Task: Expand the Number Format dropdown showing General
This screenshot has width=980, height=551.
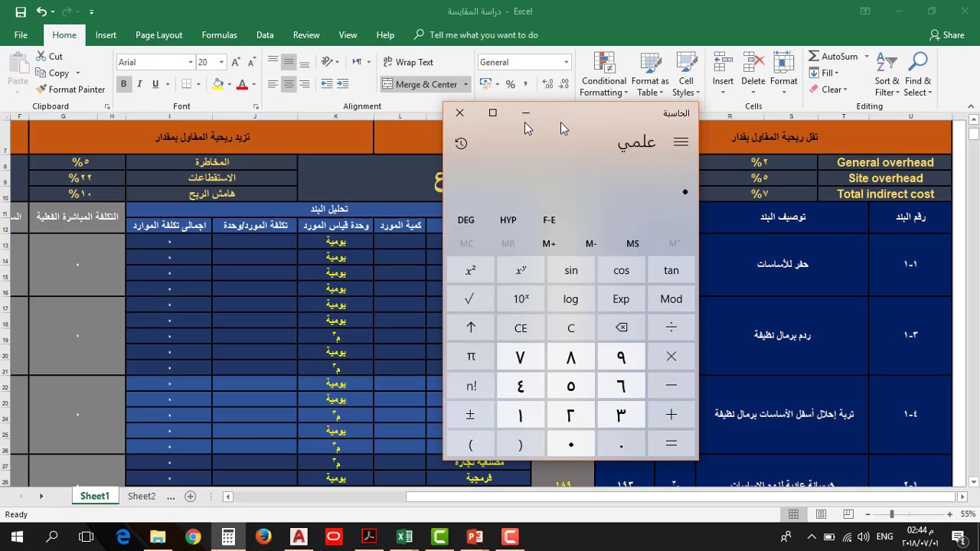Action: click(566, 62)
